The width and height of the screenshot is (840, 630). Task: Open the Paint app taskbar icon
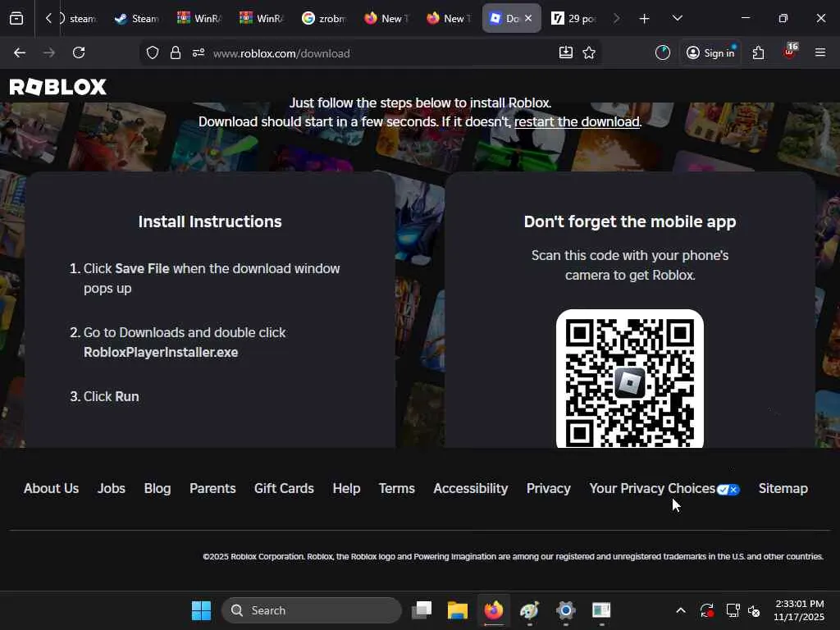click(529, 610)
